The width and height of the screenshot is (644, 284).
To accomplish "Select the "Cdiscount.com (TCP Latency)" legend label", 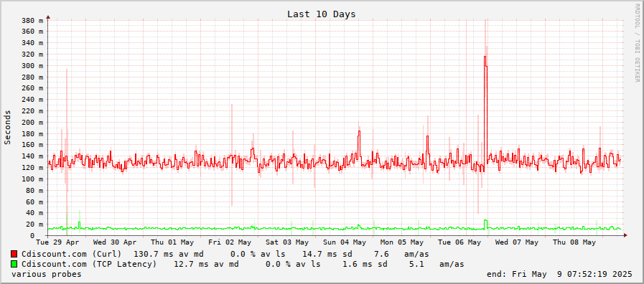I will tap(89, 264).
